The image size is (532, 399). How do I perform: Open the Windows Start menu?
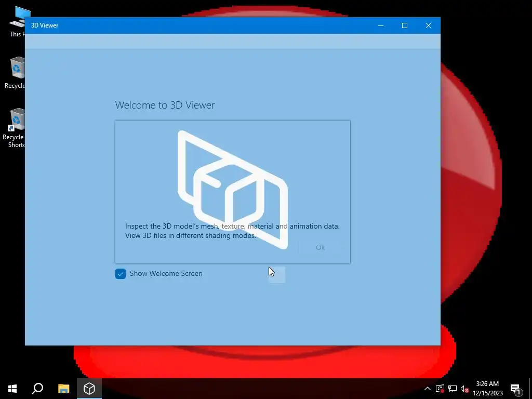(12, 389)
